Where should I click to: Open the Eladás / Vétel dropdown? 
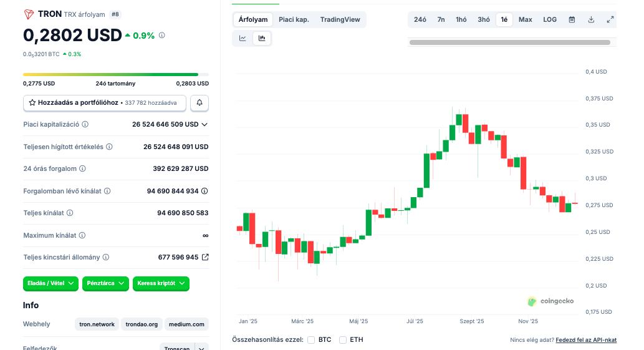click(x=51, y=283)
